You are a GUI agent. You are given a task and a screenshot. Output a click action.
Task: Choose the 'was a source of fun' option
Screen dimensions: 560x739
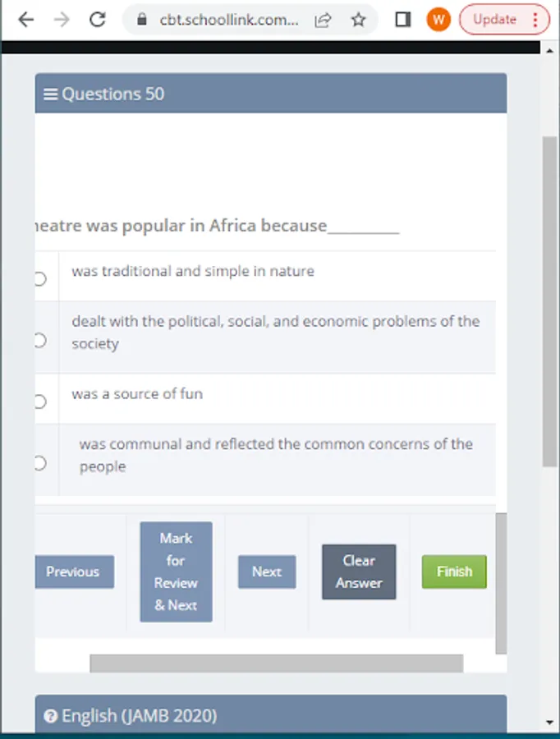click(x=39, y=402)
